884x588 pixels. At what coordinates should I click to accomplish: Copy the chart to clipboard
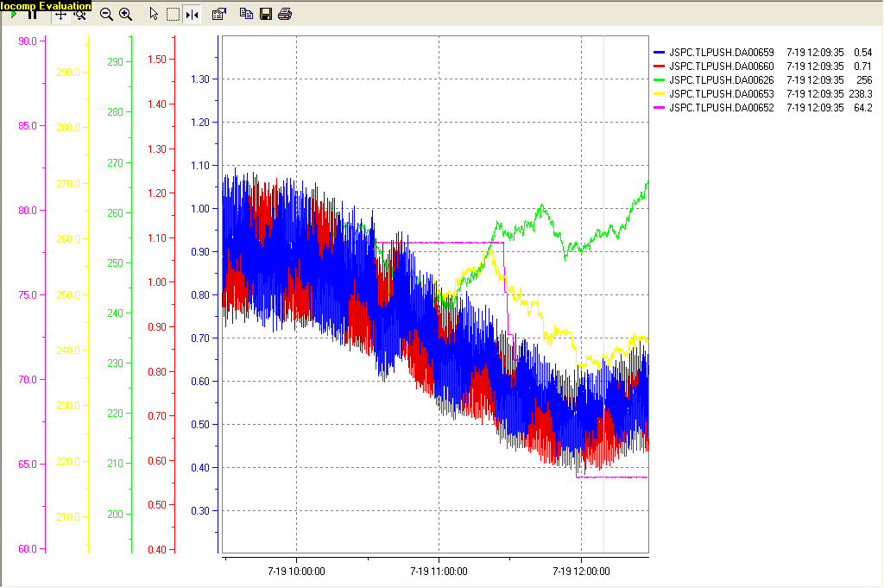point(246,15)
